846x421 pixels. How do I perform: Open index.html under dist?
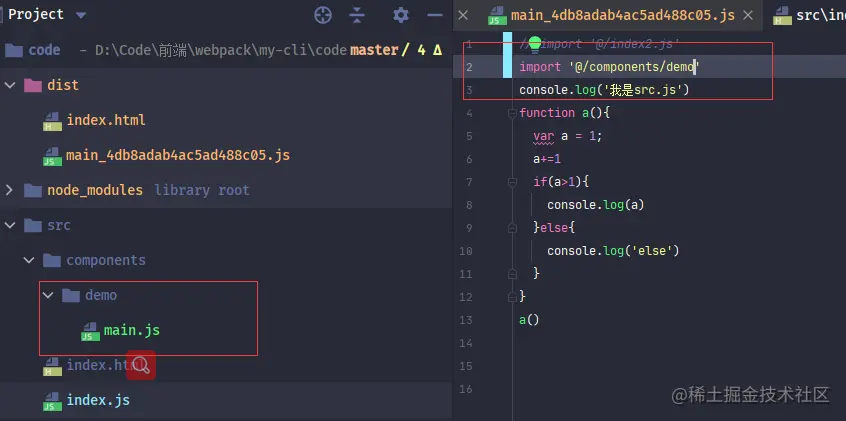point(106,120)
